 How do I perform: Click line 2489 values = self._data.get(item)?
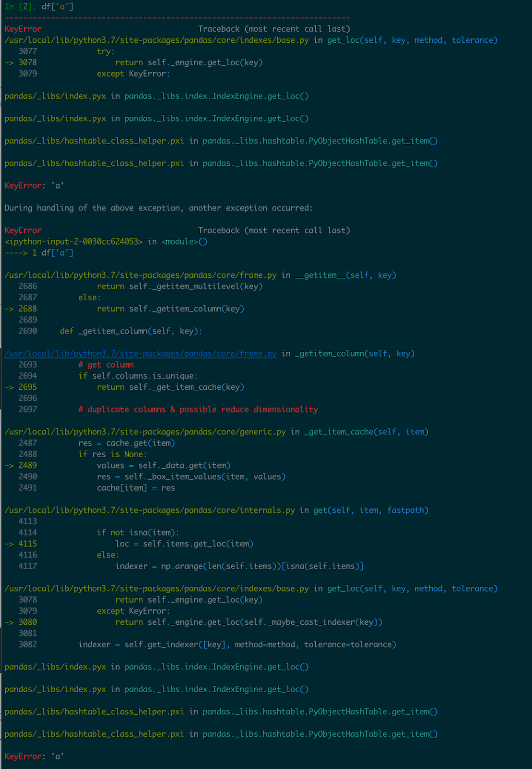point(117,465)
